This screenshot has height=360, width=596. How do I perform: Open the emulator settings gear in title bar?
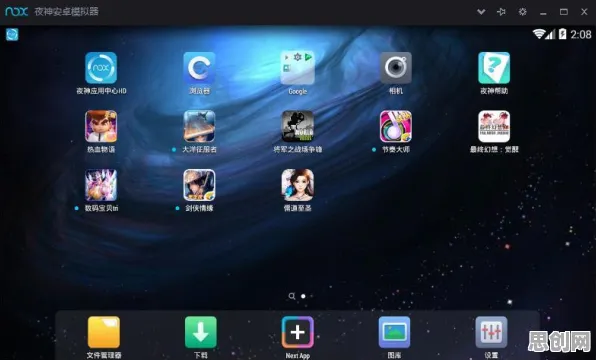tap(523, 12)
